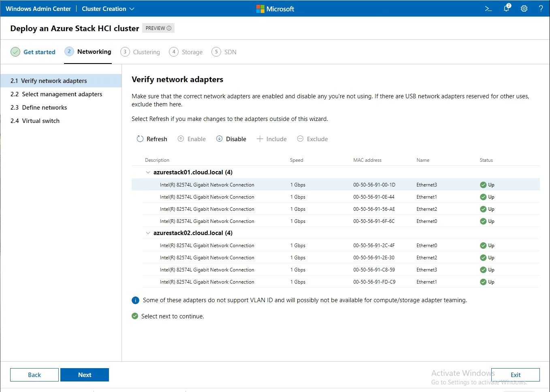Click the help question mark icon

(x=541, y=8)
